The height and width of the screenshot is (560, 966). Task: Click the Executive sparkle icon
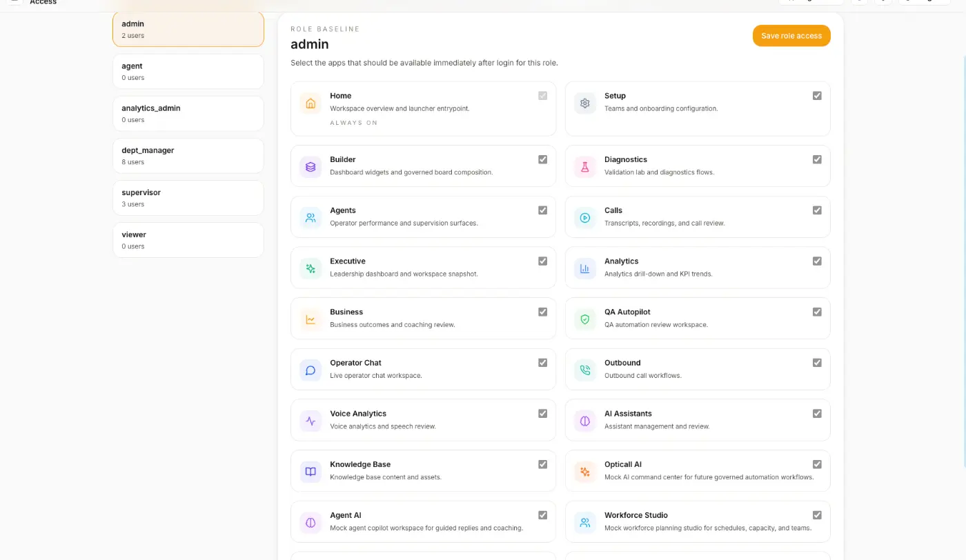point(310,269)
